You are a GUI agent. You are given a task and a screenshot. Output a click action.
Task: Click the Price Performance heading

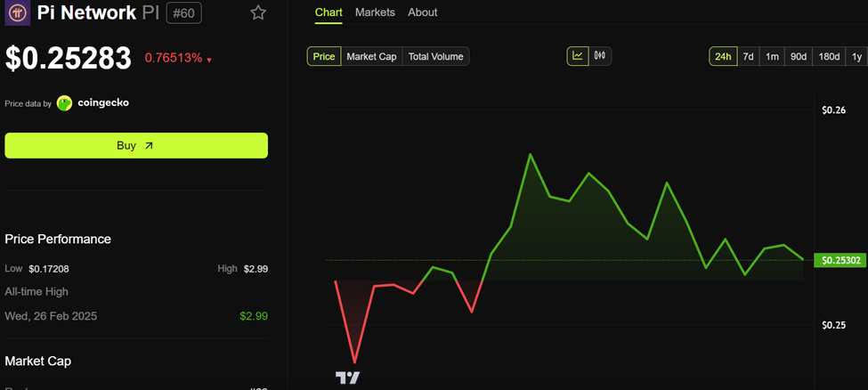click(58, 240)
